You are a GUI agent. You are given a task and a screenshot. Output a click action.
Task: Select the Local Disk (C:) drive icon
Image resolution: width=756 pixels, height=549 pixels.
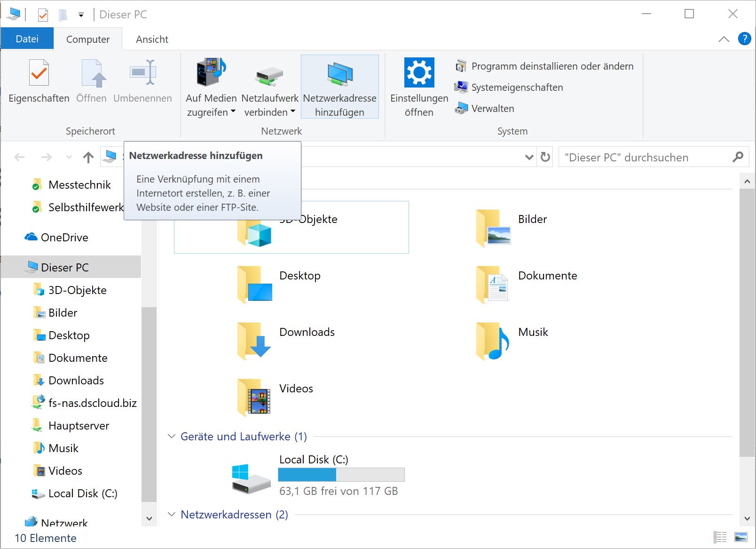click(251, 478)
